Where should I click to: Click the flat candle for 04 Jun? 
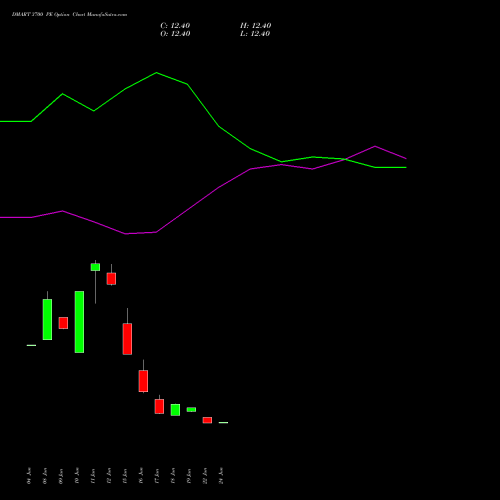coord(31,345)
